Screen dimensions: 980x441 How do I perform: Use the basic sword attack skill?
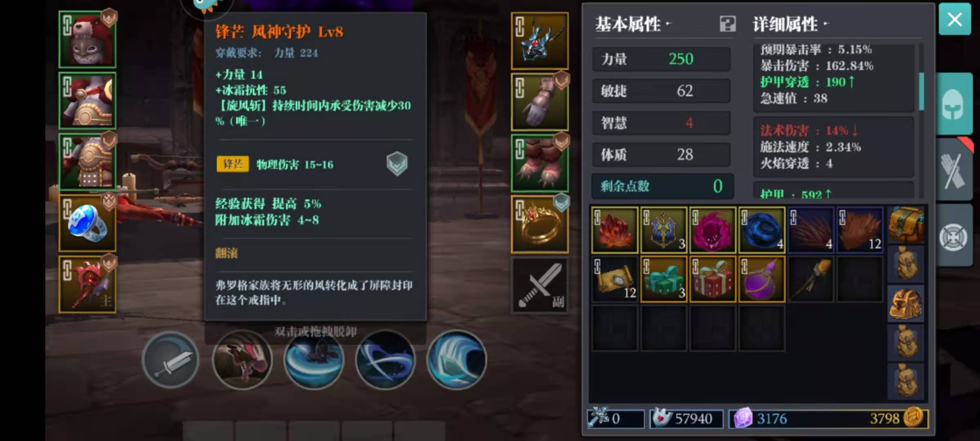pyautogui.click(x=171, y=360)
